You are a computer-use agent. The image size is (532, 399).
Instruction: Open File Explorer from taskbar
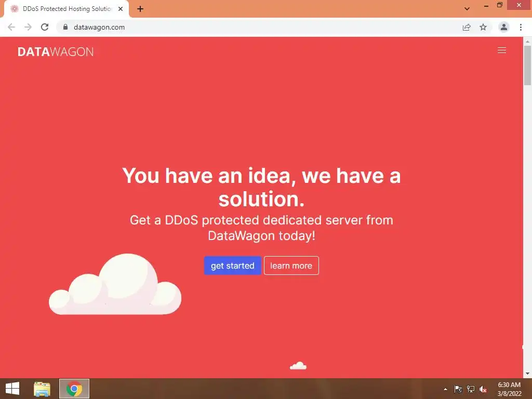[42, 389]
